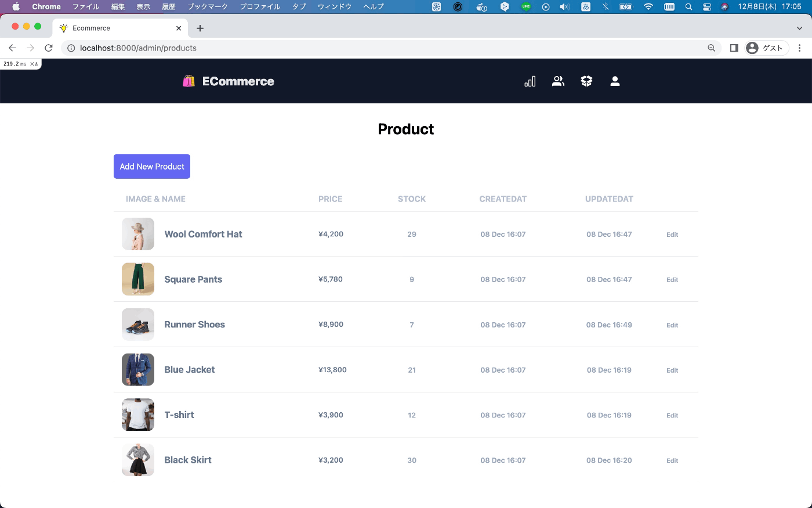The height and width of the screenshot is (508, 812).
Task: Edit the Wool Comfort Hat product
Action: 672,235
